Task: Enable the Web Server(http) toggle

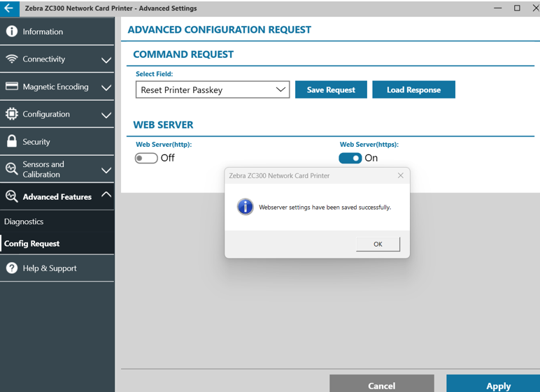Action: pos(146,158)
